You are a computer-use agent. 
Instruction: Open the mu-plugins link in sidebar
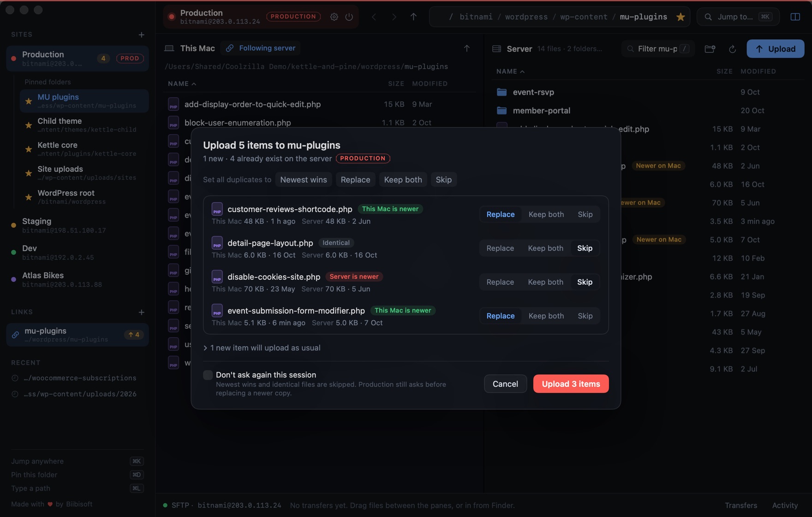click(x=78, y=335)
